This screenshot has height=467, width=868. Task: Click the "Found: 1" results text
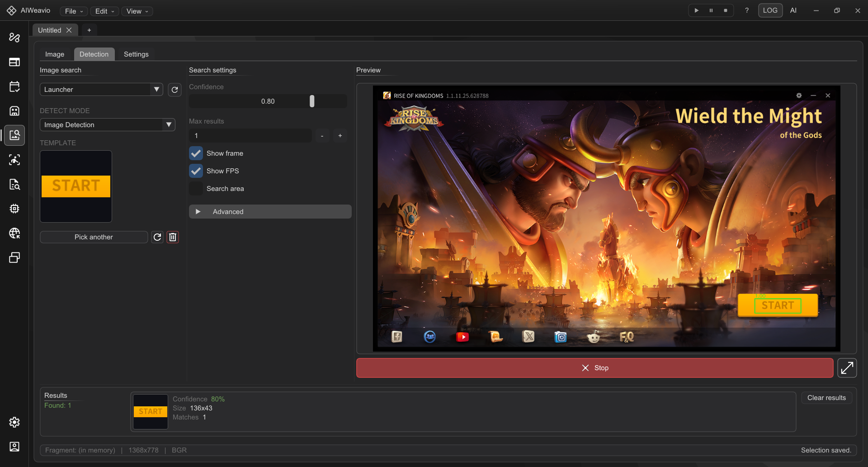58,405
